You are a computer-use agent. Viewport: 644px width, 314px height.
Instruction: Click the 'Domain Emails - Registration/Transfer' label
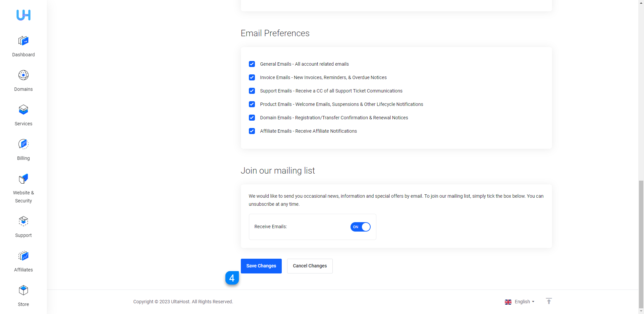point(334,118)
